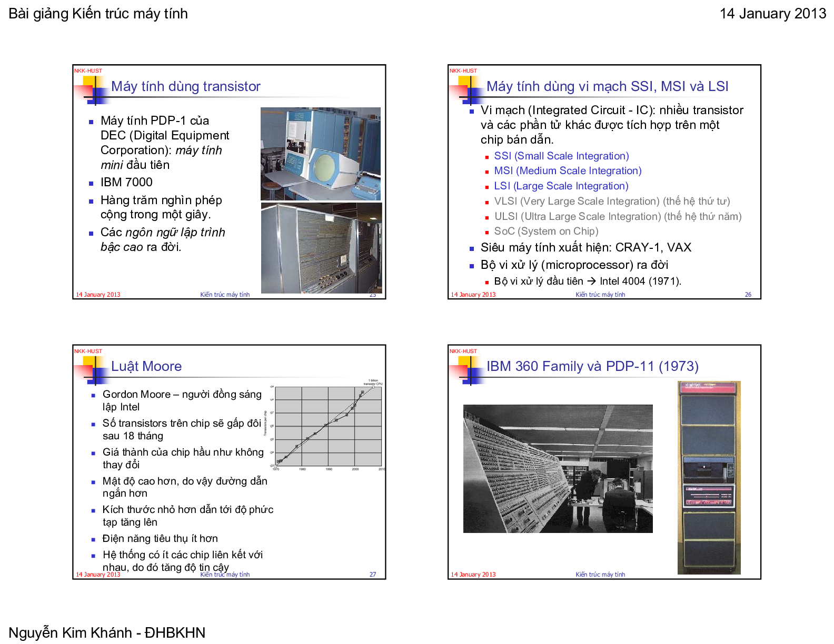834x644 pixels.
Task: Click 'NKK-HUST' label on the IBM 360 slide
Action: pyautogui.click(x=463, y=351)
